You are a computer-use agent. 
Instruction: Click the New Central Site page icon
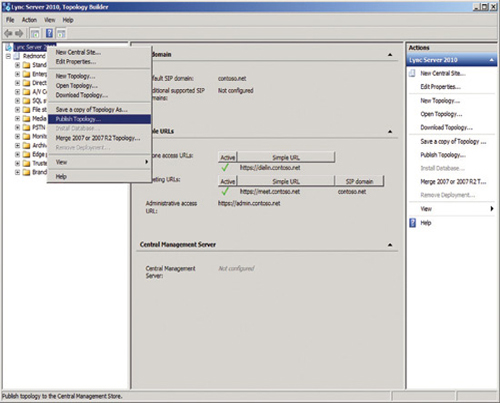point(412,73)
